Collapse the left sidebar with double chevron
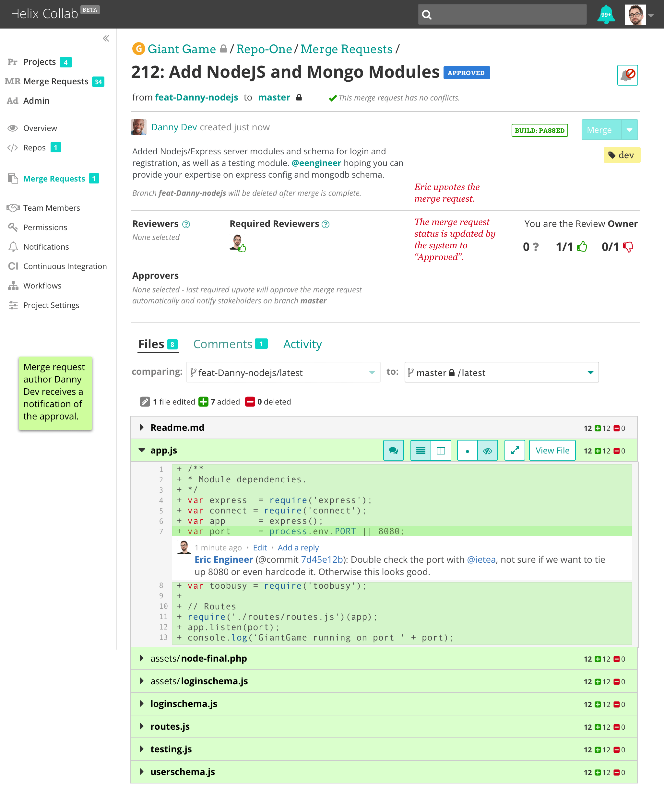The height and width of the screenshot is (812, 664). click(x=106, y=38)
